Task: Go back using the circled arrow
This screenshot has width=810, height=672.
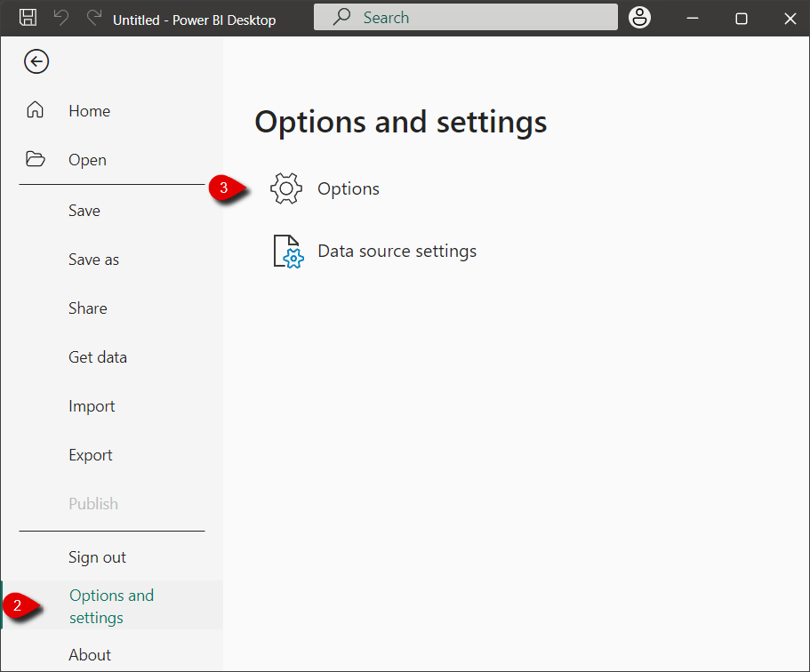Action: [36, 61]
